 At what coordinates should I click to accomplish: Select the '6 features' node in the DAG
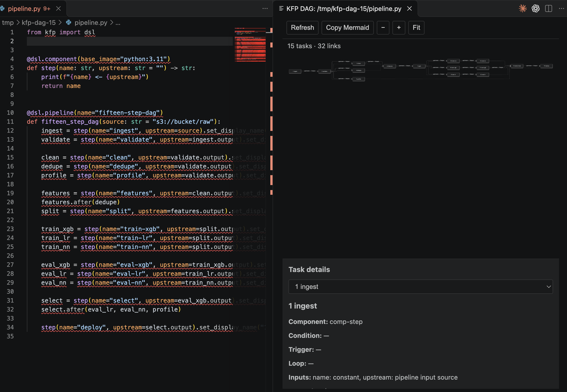(x=390, y=66)
